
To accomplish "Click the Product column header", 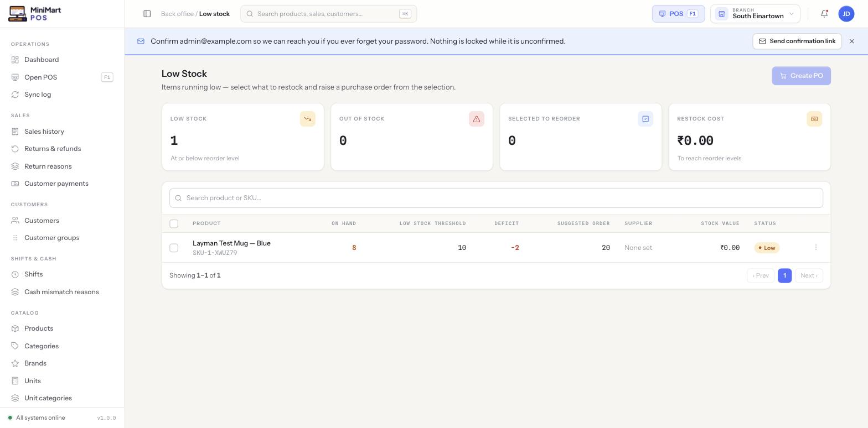I will (206, 223).
